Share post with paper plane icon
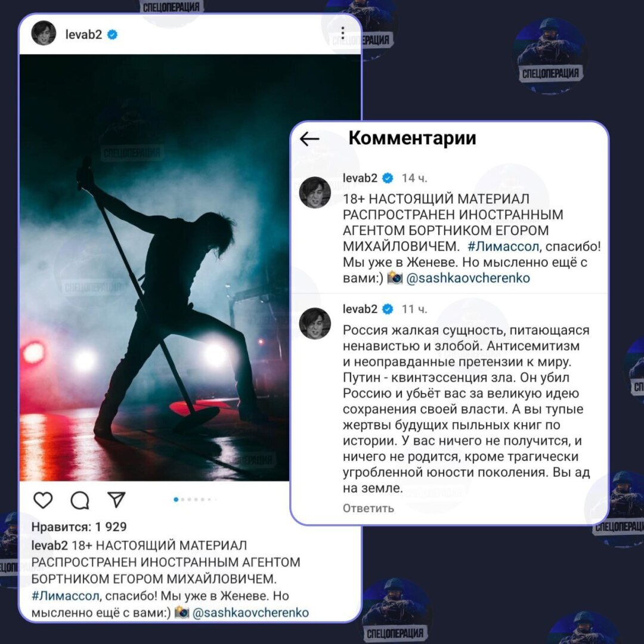Viewport: 644px width, 644px height. tap(116, 500)
